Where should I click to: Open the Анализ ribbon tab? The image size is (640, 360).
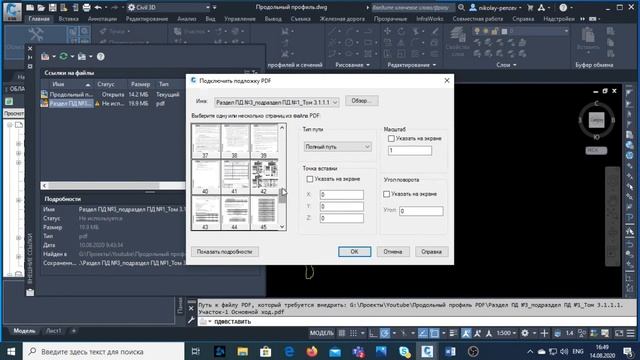pos(187,19)
